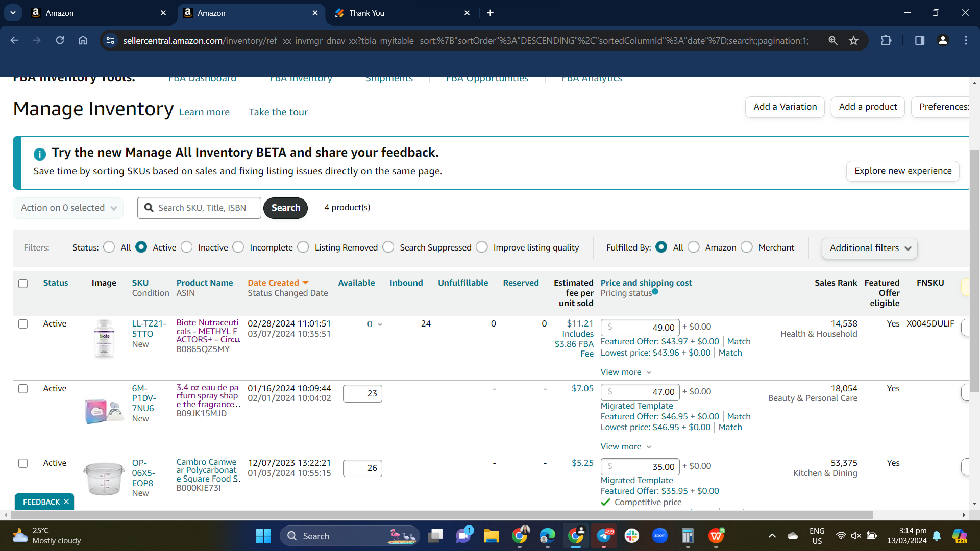The width and height of the screenshot is (980, 551).
Task: Go to browser home page icon
Action: point(83,40)
